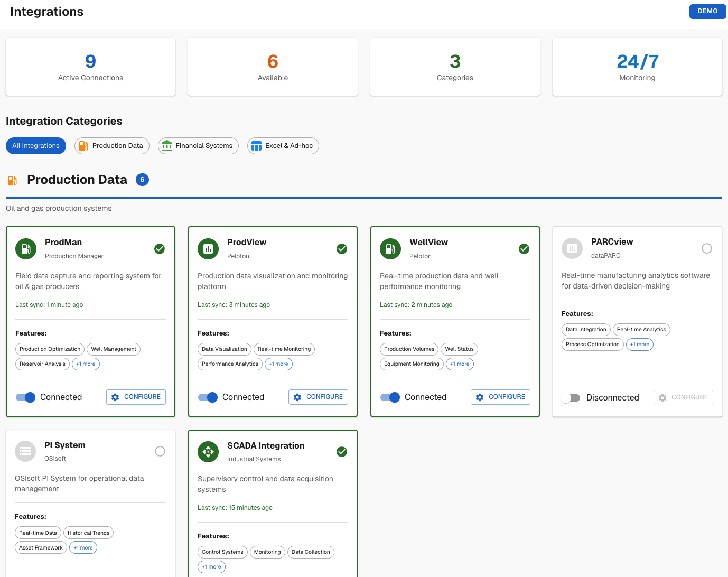Switch to the Excel & Ad-hoc category
The height and width of the screenshot is (577, 728).
coord(283,145)
